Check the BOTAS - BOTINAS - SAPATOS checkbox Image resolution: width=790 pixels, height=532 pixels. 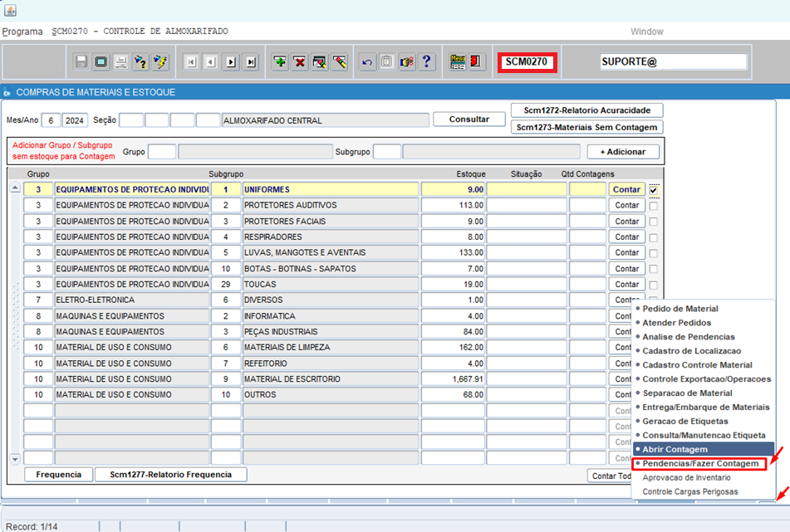654,269
